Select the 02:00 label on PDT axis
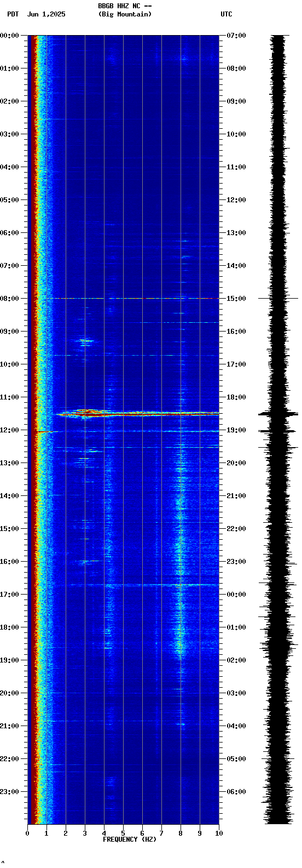The image size is (302, 868). pos(9,101)
